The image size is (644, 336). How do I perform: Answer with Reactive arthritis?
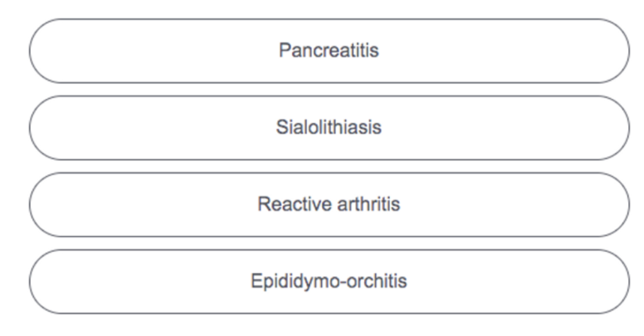[x=329, y=204]
